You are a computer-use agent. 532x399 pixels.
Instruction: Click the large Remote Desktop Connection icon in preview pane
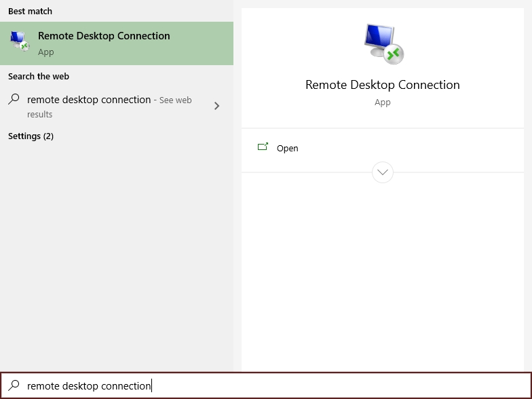point(383,44)
